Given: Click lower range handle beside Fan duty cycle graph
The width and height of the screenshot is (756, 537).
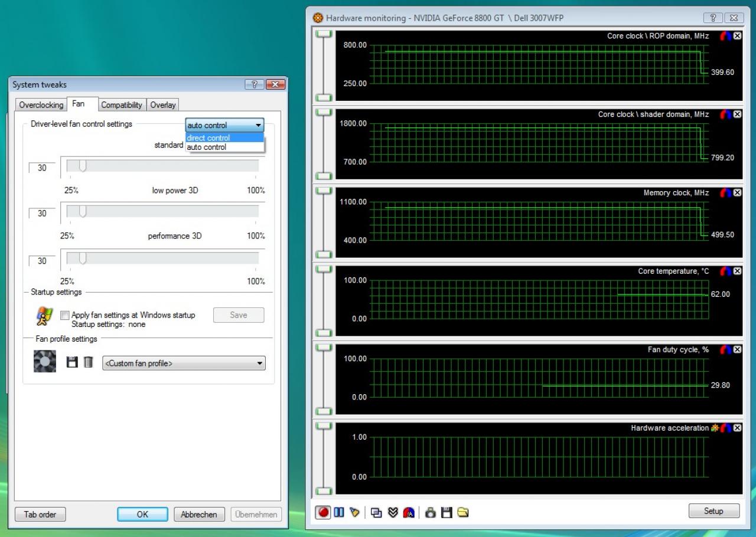Looking at the screenshot, I should 324,412.
